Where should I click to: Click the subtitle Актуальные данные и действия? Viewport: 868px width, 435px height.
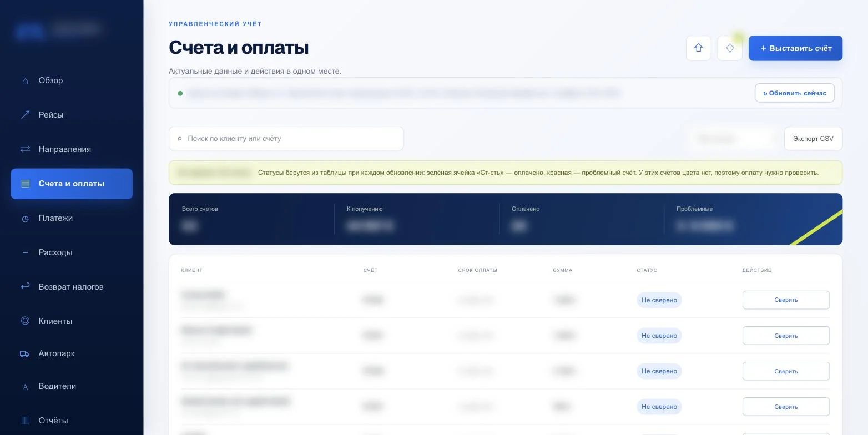tap(255, 72)
